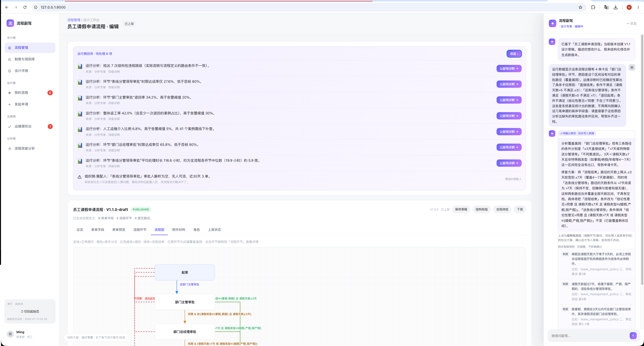The width and height of the screenshot is (644, 346).
Task: Switch to the 表单字段 tab
Action: point(97,230)
